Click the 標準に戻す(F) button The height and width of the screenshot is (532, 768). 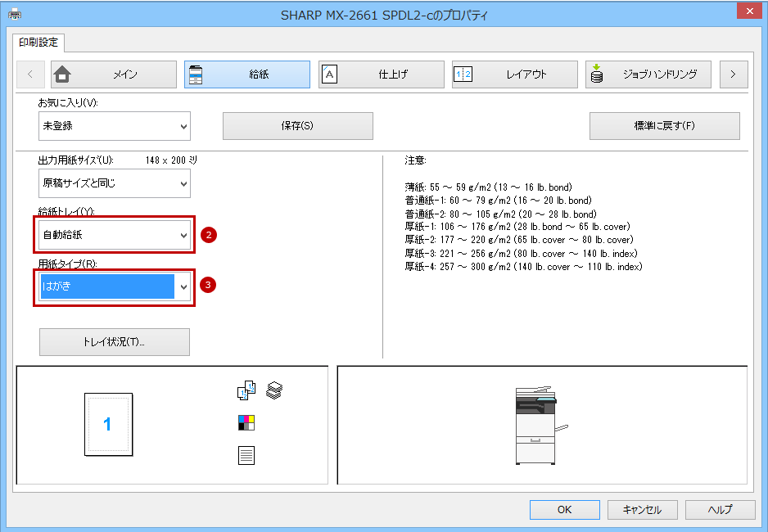(x=665, y=126)
